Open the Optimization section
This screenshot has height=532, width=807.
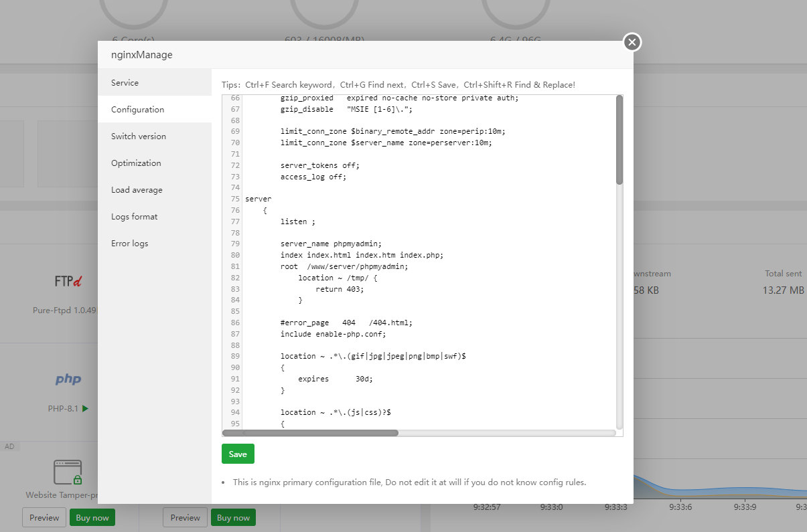pos(136,163)
